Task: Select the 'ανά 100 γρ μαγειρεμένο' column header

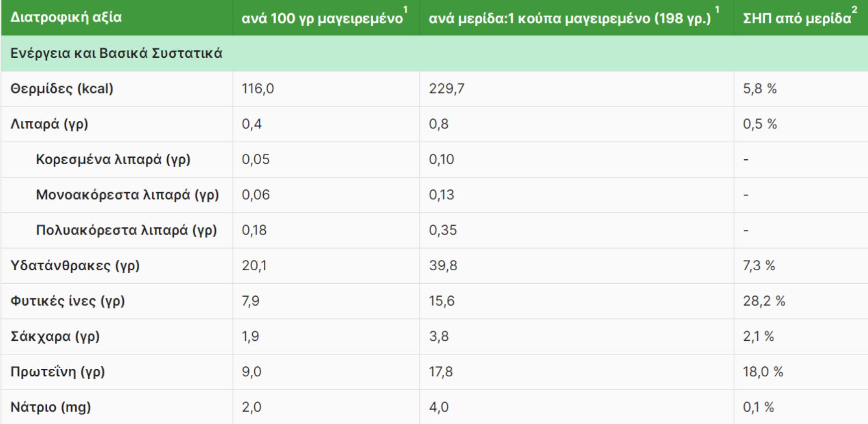Action: point(322,19)
